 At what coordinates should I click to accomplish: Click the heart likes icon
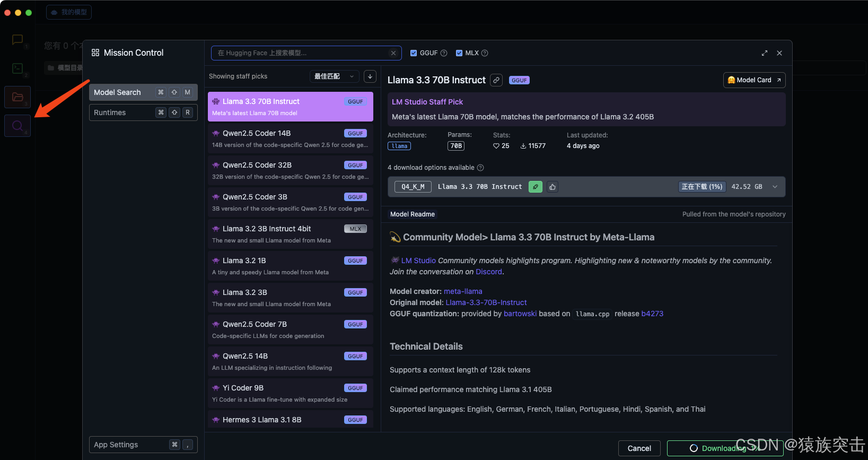click(x=496, y=146)
